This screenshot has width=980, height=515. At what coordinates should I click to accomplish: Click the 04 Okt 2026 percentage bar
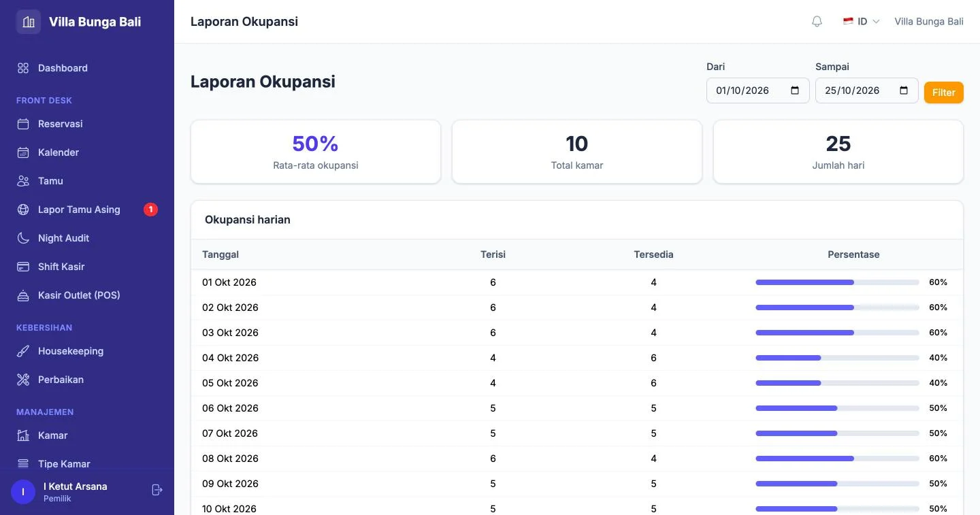pyautogui.click(x=837, y=358)
